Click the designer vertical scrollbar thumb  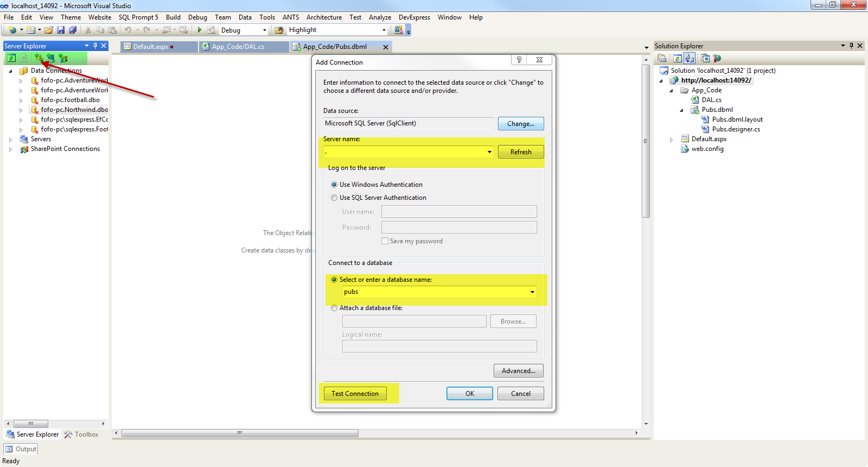pos(646,141)
